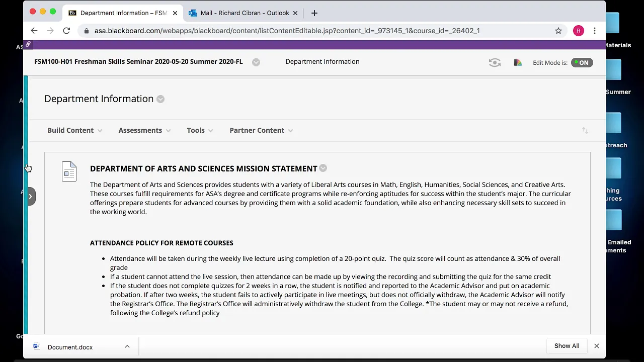
Task: Click the Department Information breadcrumb
Action: tap(322, 61)
